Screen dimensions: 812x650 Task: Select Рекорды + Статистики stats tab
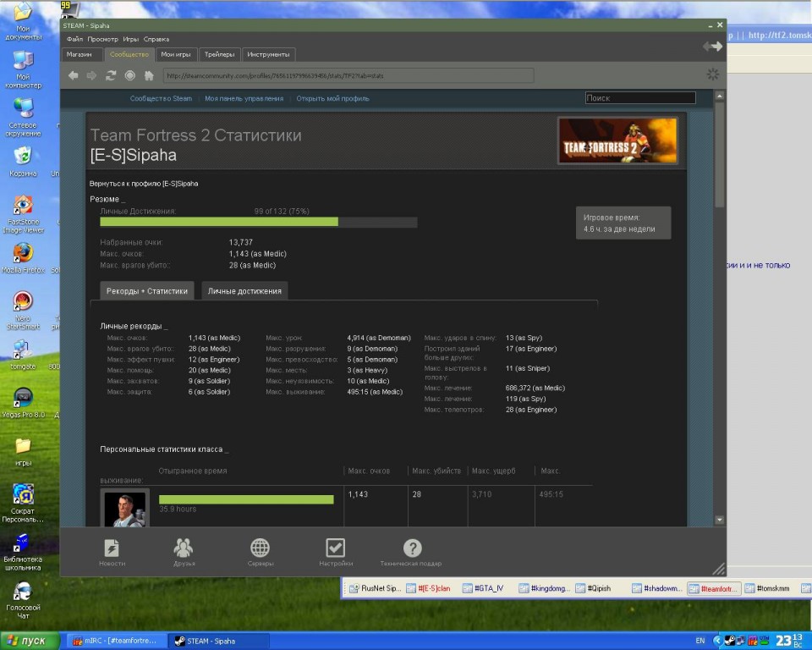point(147,291)
